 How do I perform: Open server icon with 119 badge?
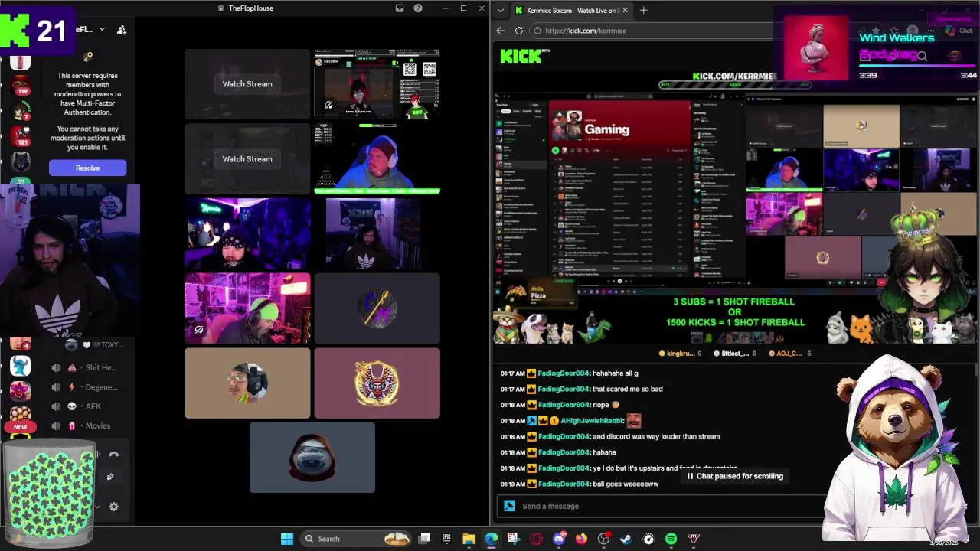(x=21, y=86)
